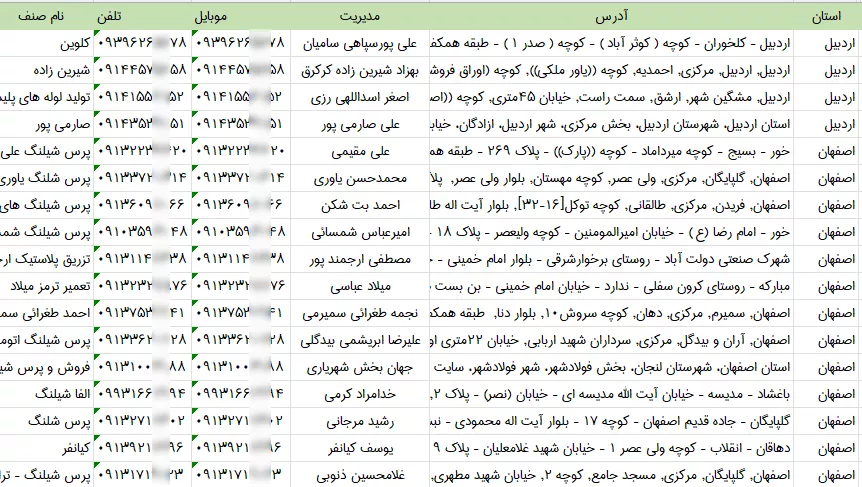The image size is (862, 487).
Task: Select the آدرس column header
Action: (x=611, y=16)
